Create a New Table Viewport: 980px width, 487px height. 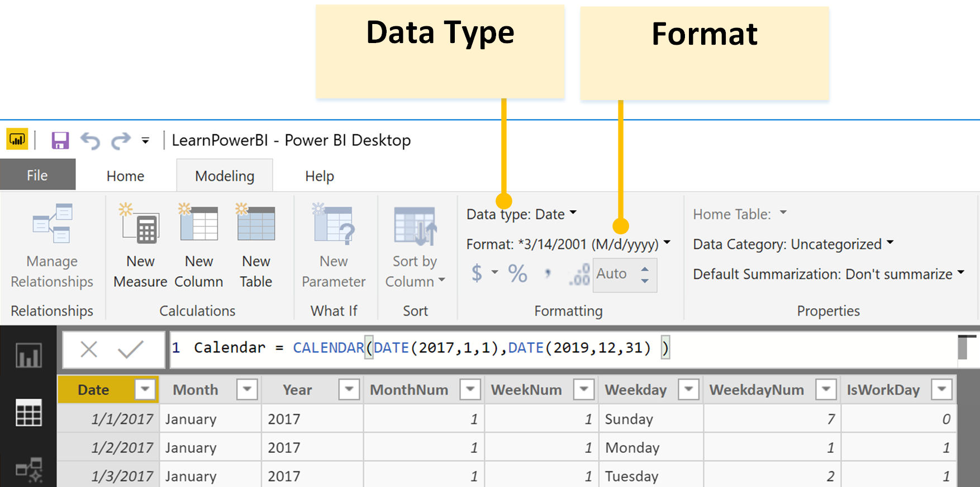256,247
